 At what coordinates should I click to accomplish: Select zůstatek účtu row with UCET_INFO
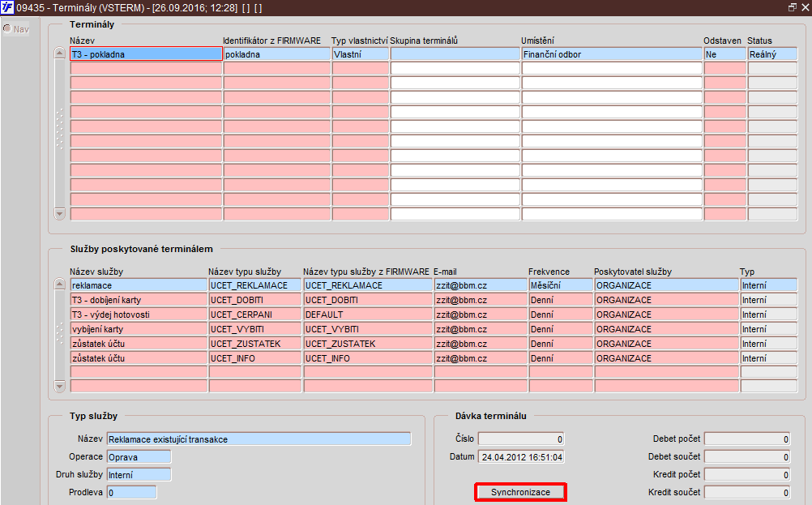[139, 357]
